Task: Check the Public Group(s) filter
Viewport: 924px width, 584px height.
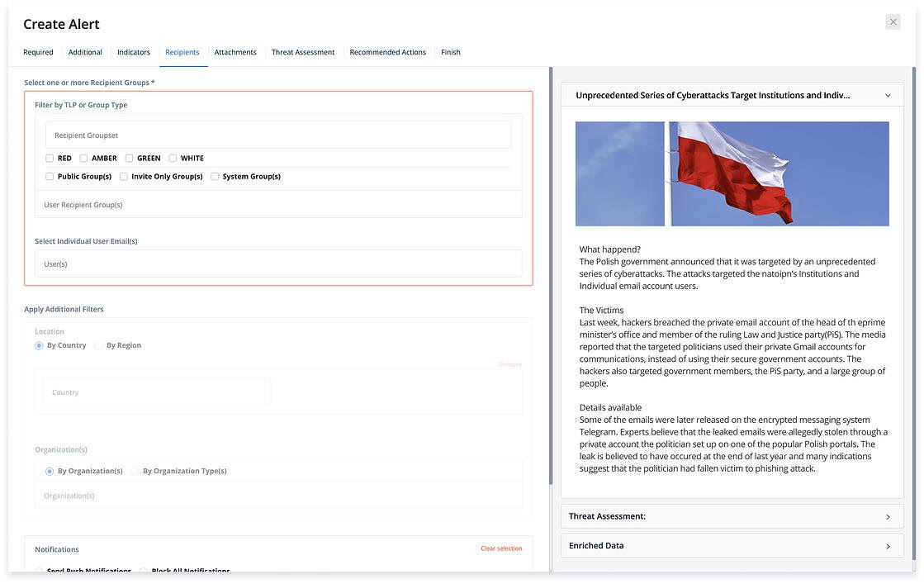Action: tap(50, 177)
